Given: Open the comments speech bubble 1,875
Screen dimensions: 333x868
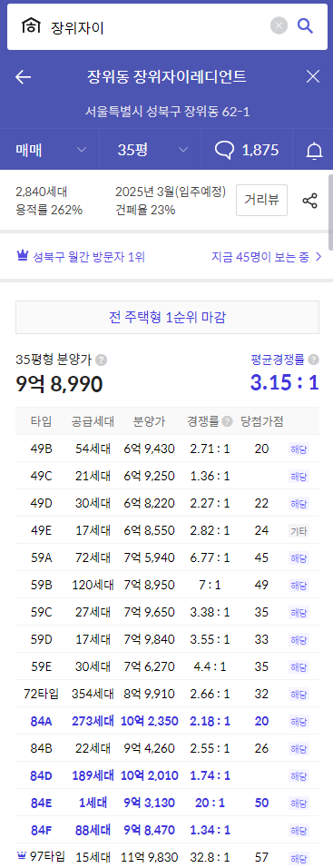Looking at the screenshot, I should pyautogui.click(x=246, y=150).
